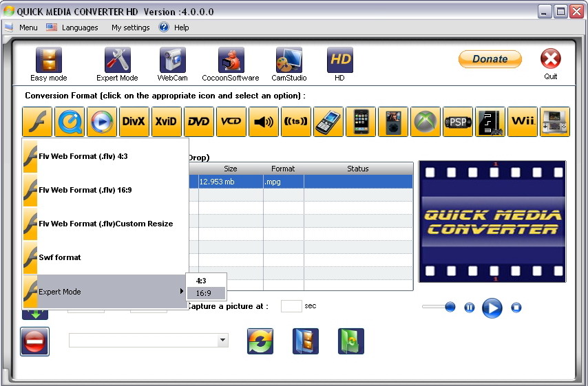Viewport: 588px width, 386px height.
Task: Click the Format column header
Action: [x=283, y=169]
